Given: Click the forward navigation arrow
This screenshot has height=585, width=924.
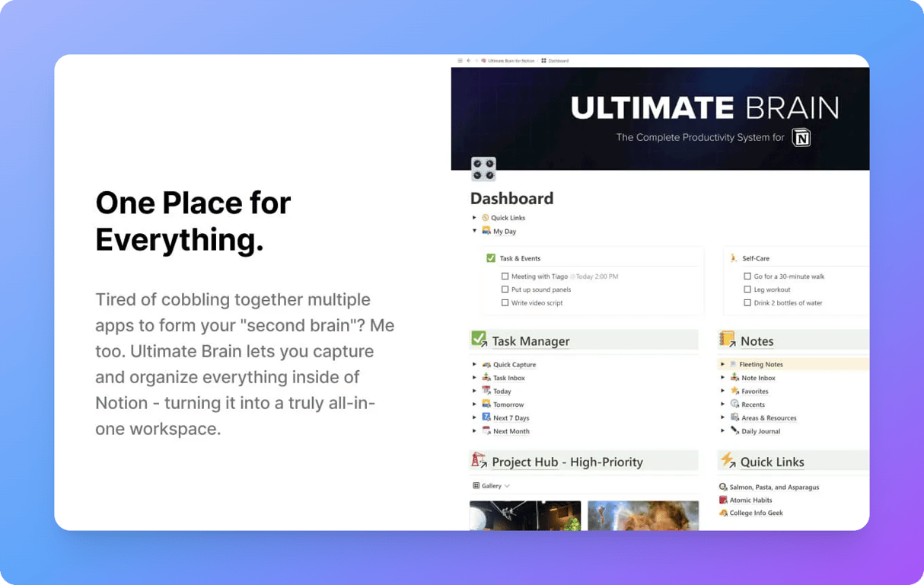Looking at the screenshot, I should 476,61.
